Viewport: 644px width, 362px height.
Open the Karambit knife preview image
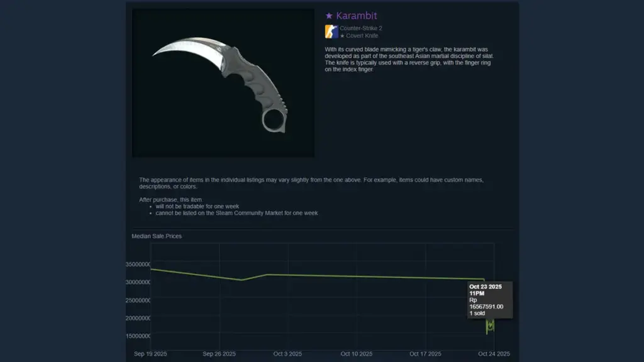tap(223, 84)
